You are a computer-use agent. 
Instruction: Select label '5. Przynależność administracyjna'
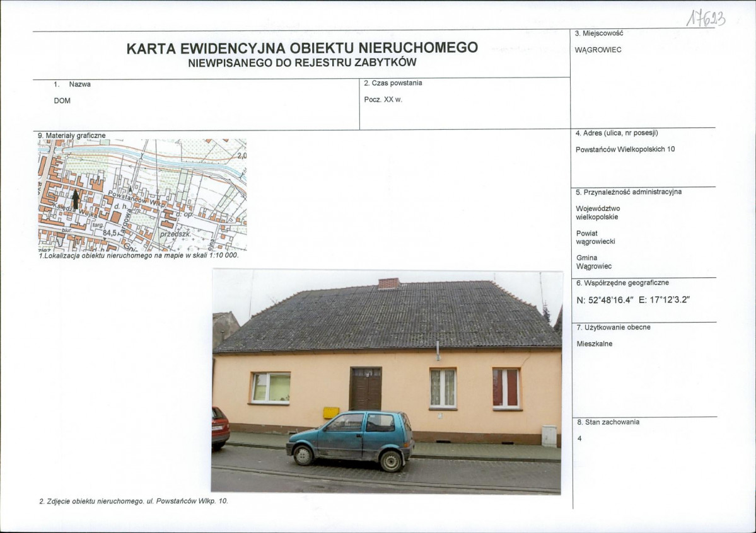tap(629, 192)
